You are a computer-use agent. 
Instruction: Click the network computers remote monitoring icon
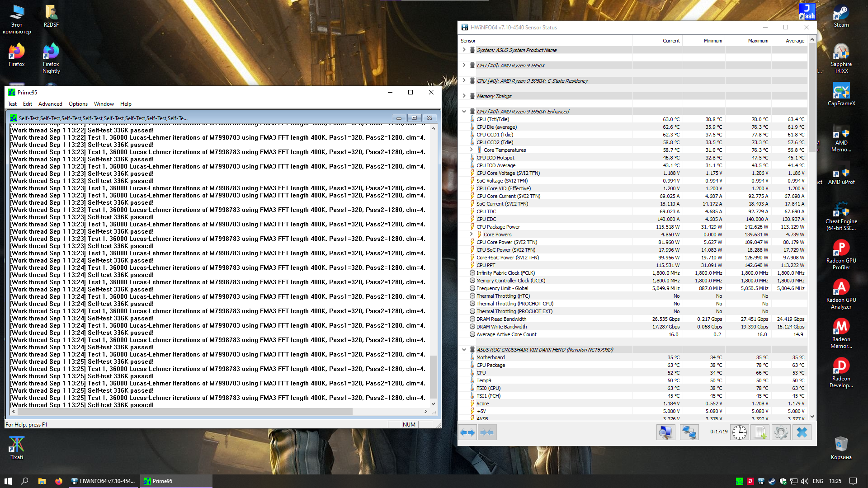689,432
